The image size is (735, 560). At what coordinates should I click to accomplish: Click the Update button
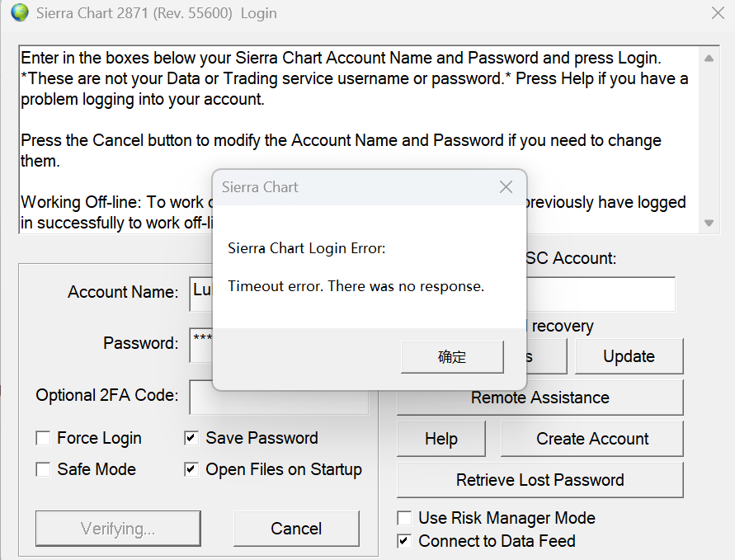point(629,356)
